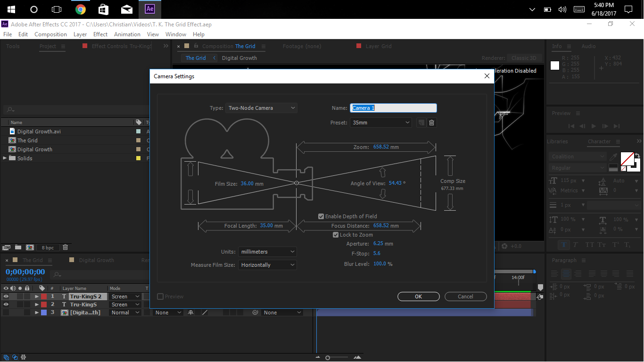Open the Composition menu
This screenshot has width=644, height=362.
point(51,34)
